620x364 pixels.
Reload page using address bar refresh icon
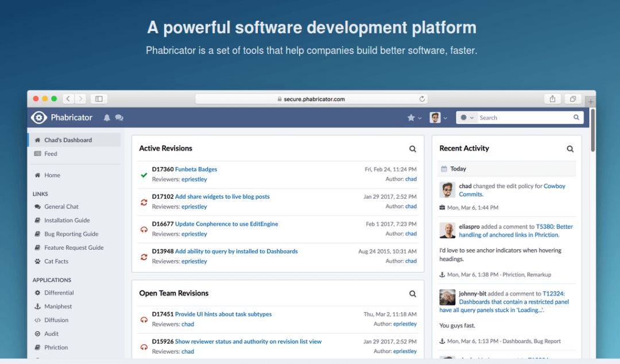[422, 99]
